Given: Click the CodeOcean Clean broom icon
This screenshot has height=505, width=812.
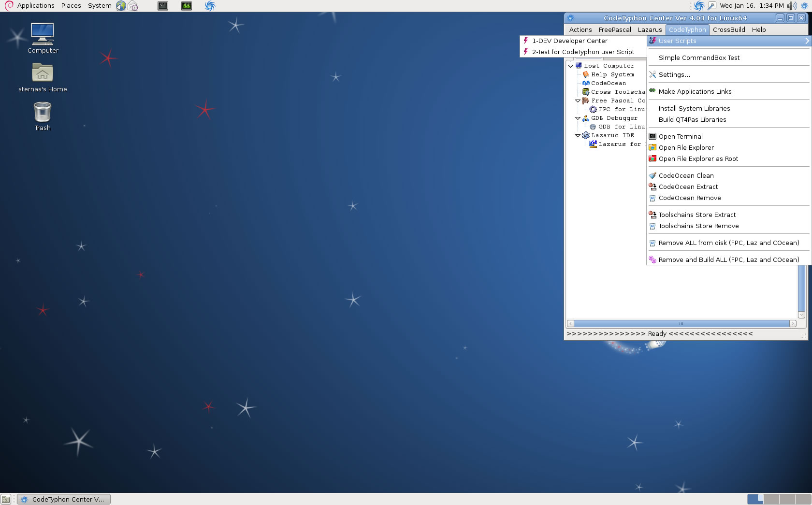Looking at the screenshot, I should point(652,175).
